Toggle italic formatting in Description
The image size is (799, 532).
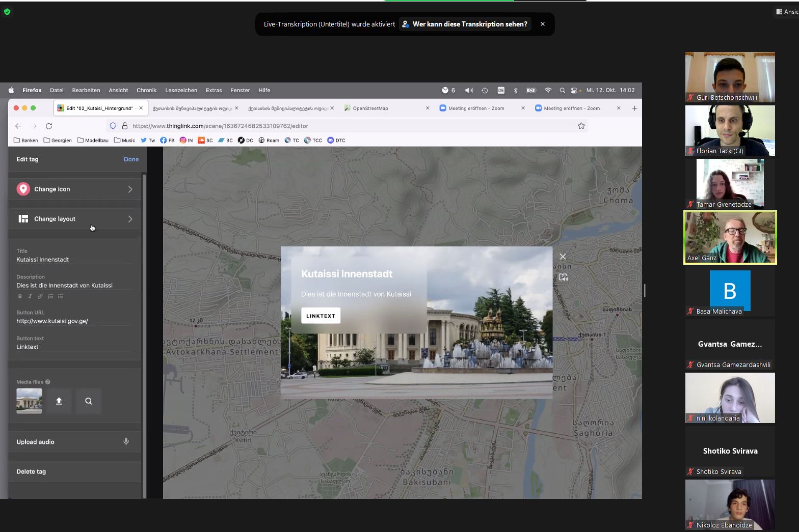pos(30,296)
